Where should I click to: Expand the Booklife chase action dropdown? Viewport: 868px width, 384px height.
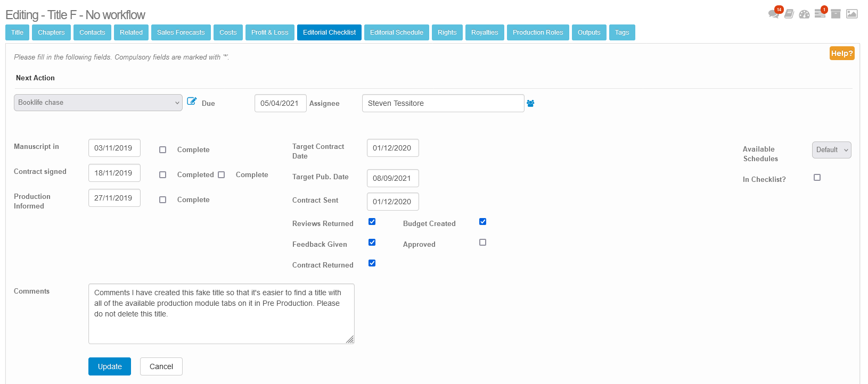point(98,103)
